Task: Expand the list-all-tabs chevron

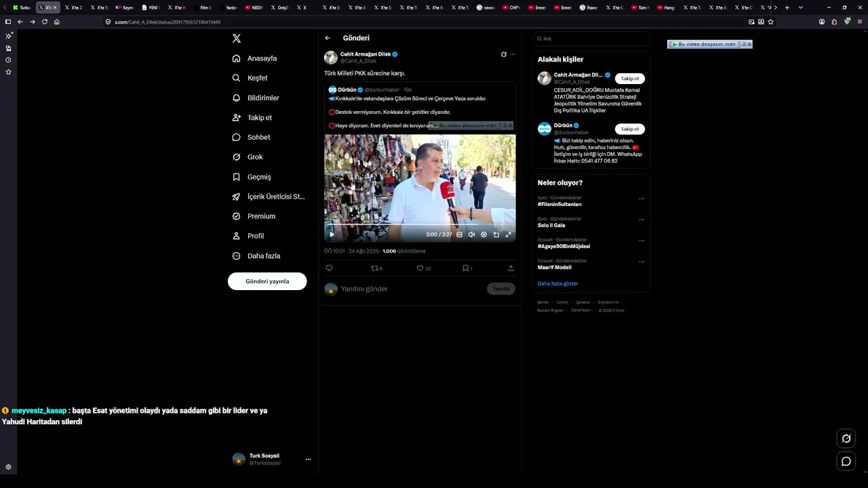Action: point(801,7)
